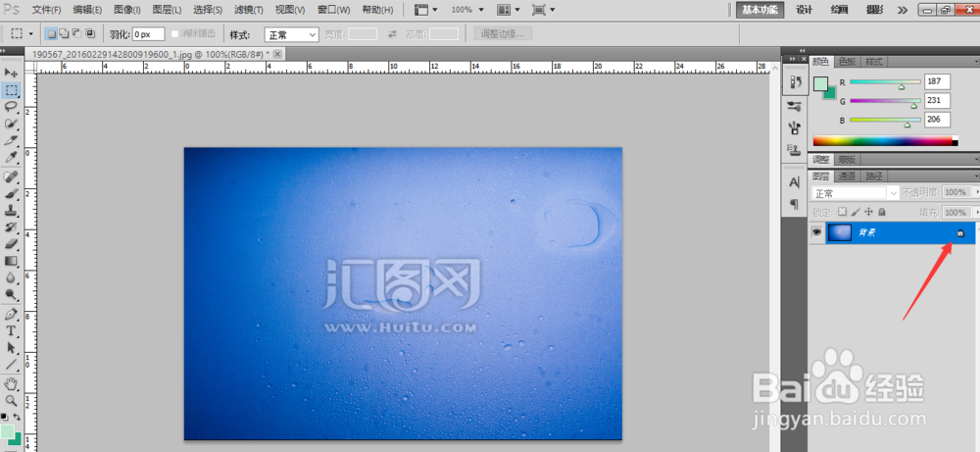980x452 pixels.
Task: Select the Brush tool
Action: (x=11, y=194)
